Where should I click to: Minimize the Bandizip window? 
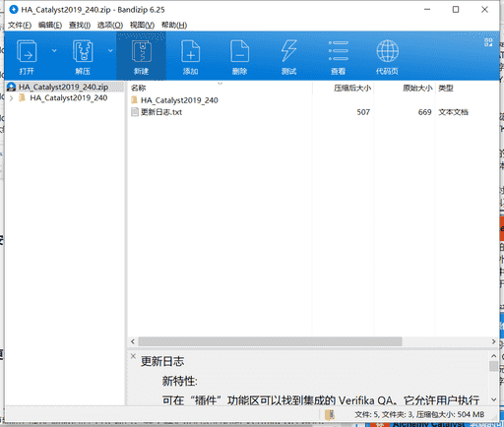pos(427,10)
